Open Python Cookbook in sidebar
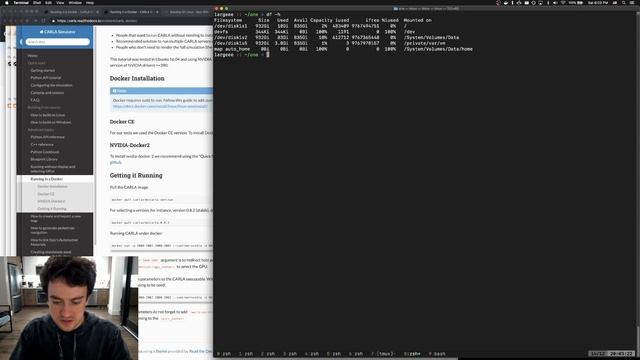 coord(45,152)
